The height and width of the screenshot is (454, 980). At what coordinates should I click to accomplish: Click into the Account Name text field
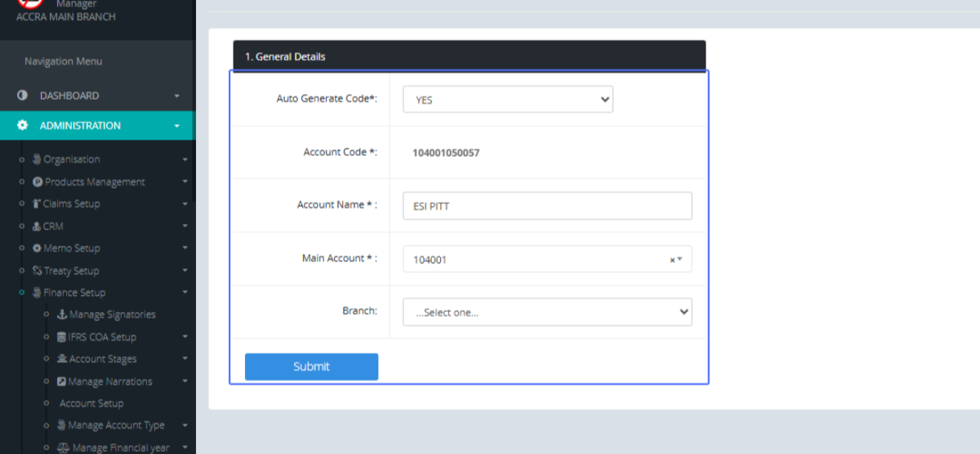tap(546, 207)
